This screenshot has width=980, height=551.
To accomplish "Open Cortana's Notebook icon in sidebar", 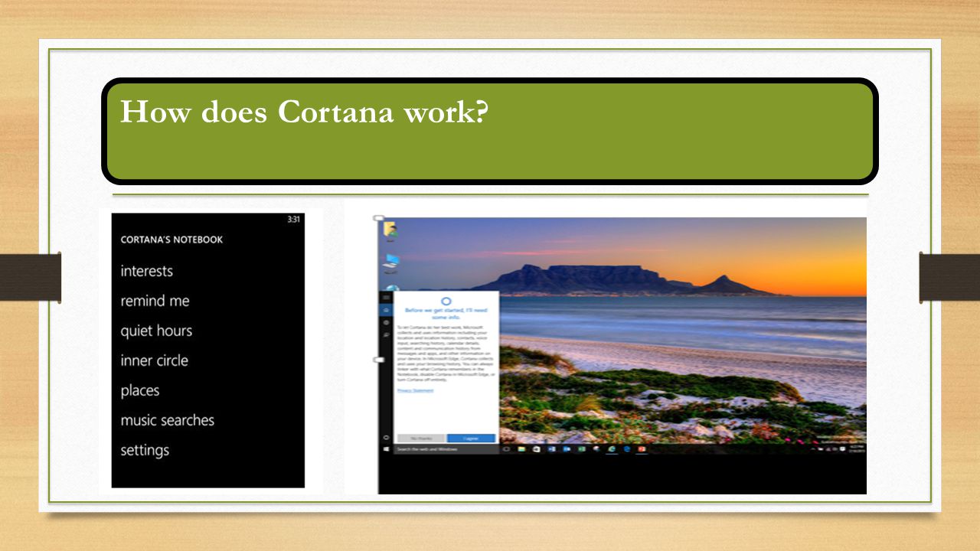I will (387, 323).
